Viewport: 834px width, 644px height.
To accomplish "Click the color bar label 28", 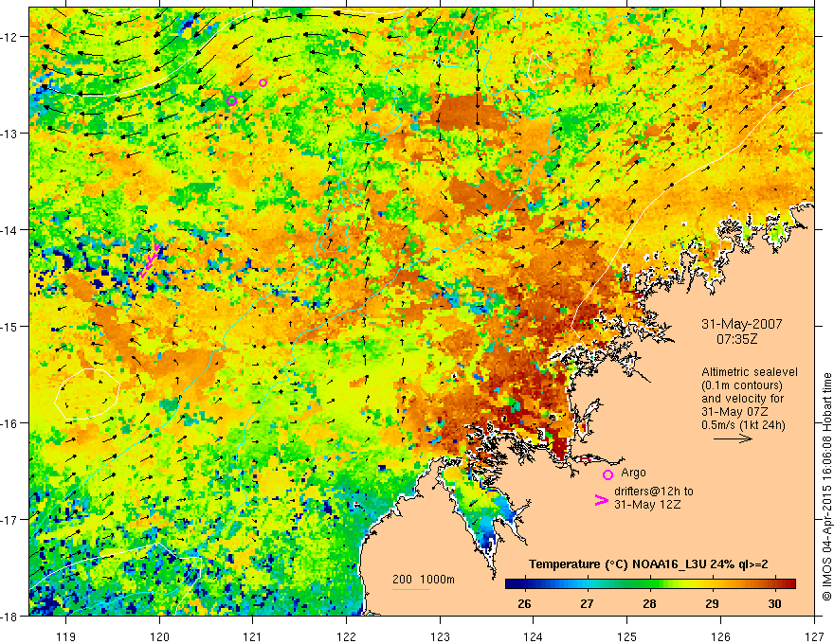I will 649,603.
